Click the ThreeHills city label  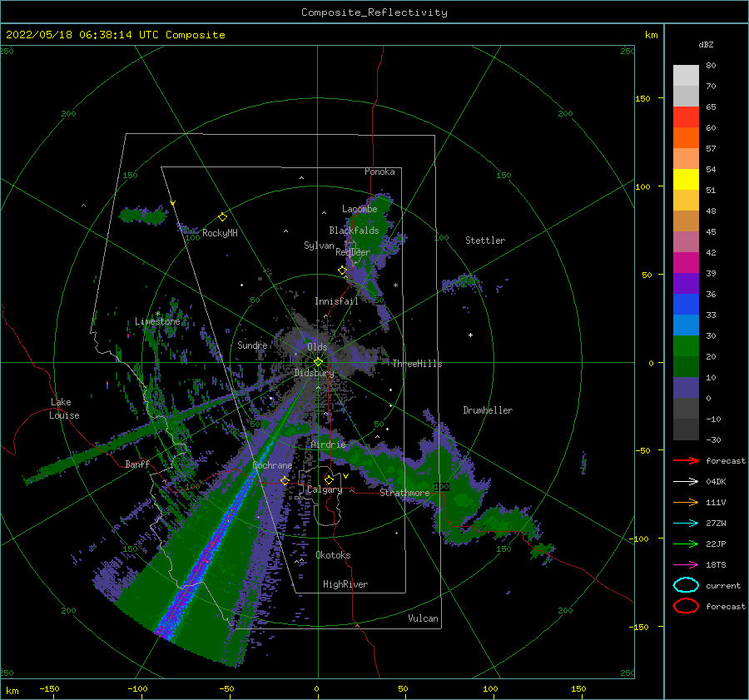coord(417,364)
